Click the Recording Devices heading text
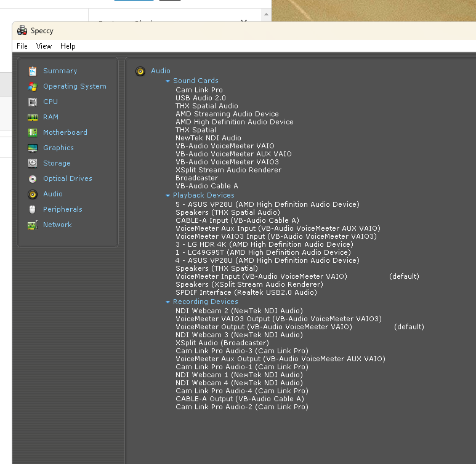Viewport: 476px width, 464px height. tap(206, 302)
